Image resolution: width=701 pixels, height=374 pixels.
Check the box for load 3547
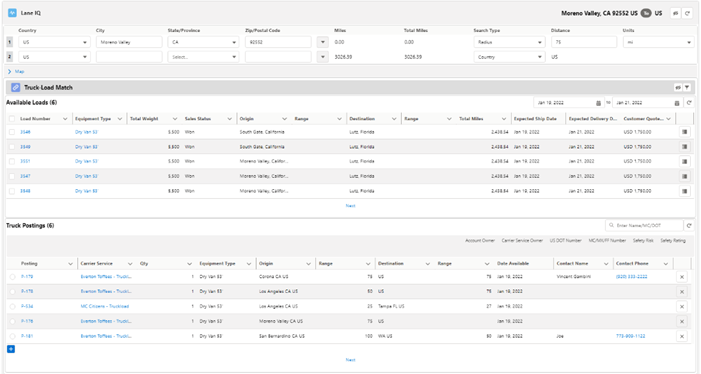pyautogui.click(x=12, y=176)
